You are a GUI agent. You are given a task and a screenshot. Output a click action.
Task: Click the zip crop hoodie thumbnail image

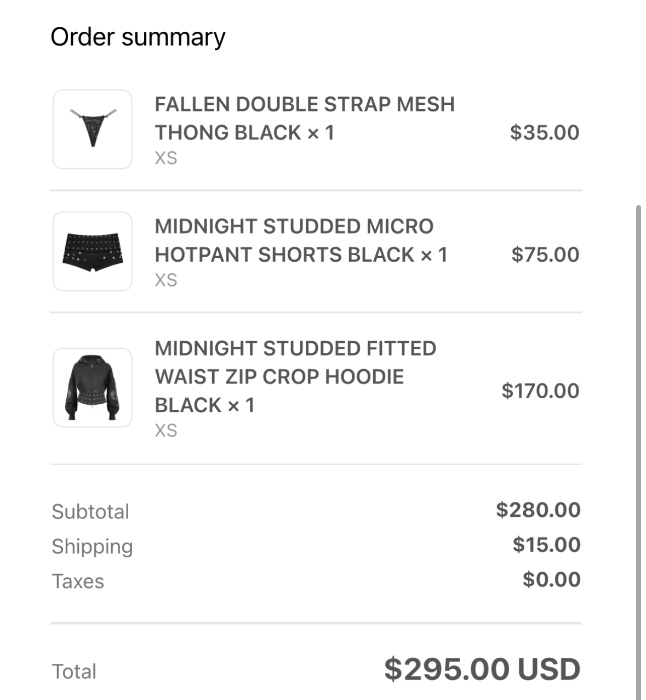[92, 387]
